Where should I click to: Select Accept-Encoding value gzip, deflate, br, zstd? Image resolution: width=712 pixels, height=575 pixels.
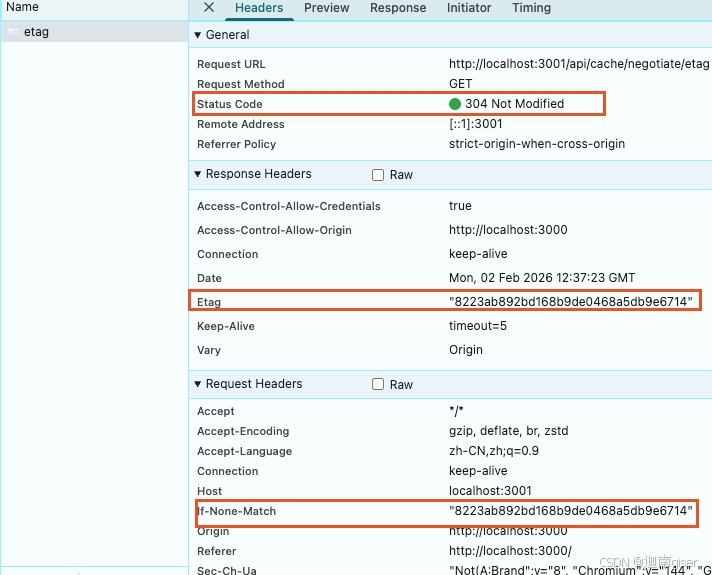point(509,431)
